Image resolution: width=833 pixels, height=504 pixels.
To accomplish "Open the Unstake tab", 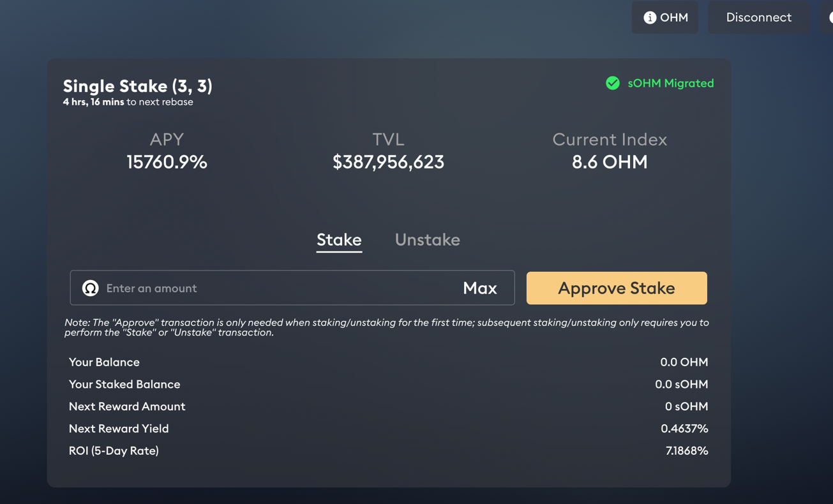I will pos(427,240).
